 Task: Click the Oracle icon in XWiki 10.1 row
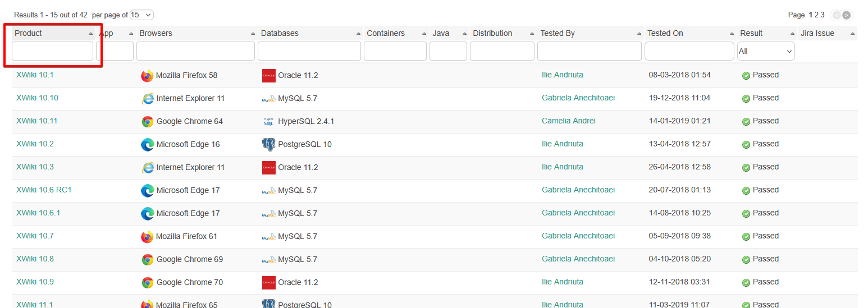(269, 76)
